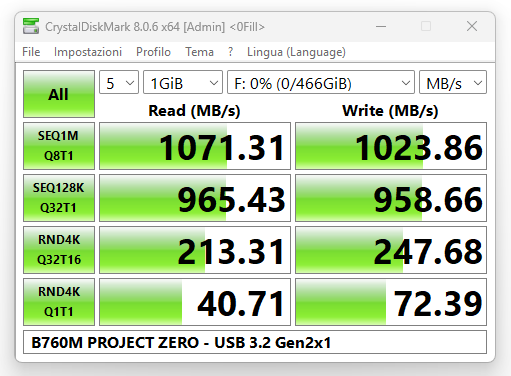511x376 pixels.
Task: Click the CrystalDiskMark app icon in title bar
Action: coord(31,26)
